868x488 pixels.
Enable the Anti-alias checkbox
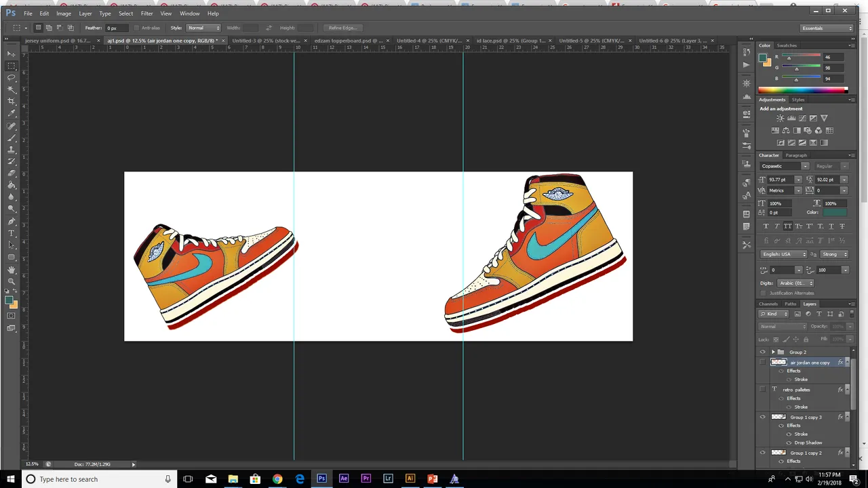[x=136, y=28]
